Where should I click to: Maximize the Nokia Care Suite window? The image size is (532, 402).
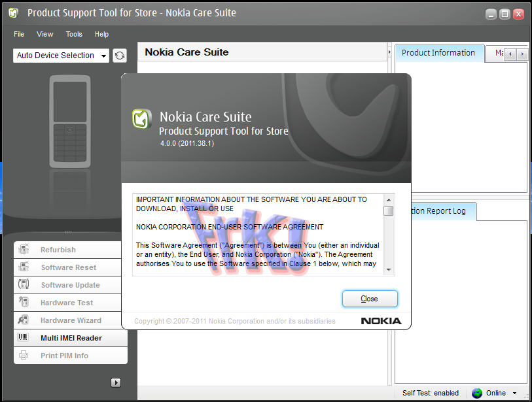click(x=505, y=14)
